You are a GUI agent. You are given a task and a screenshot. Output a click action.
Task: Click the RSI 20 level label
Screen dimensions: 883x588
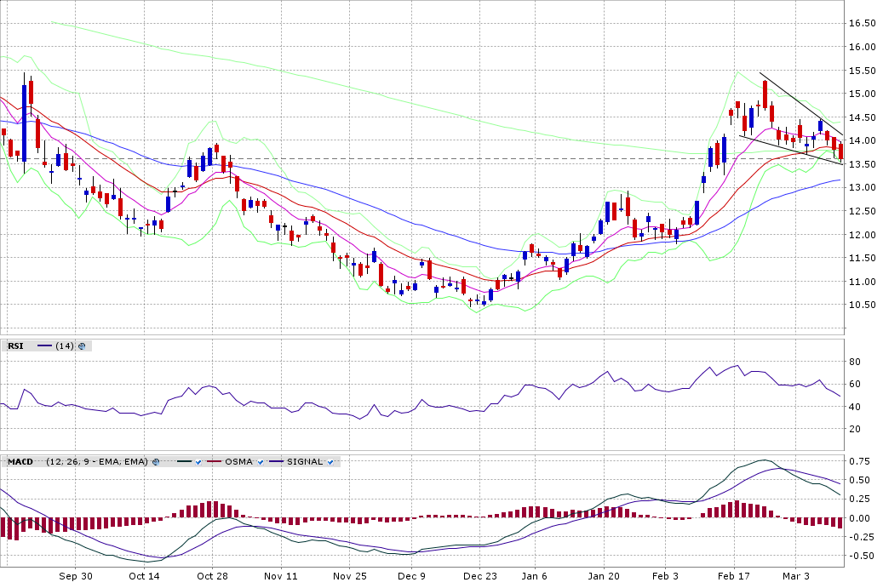coord(855,430)
